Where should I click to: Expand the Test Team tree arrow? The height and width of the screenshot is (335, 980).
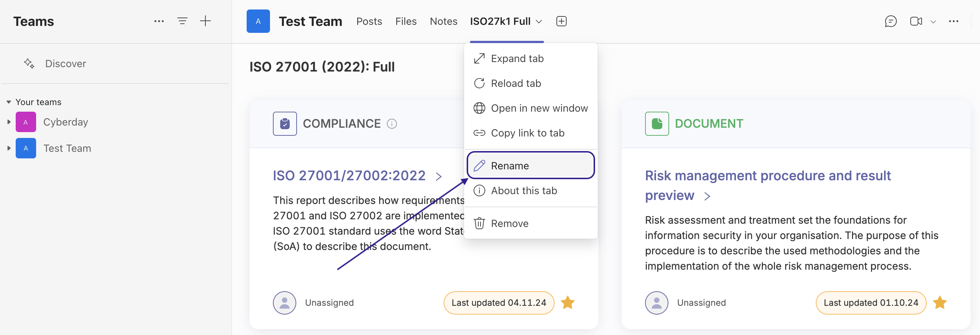click(9, 148)
